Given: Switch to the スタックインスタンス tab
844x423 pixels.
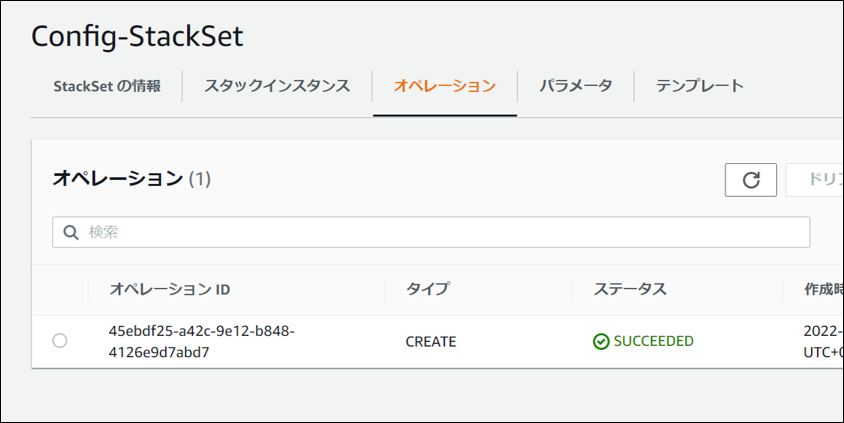Looking at the screenshot, I should click(277, 86).
